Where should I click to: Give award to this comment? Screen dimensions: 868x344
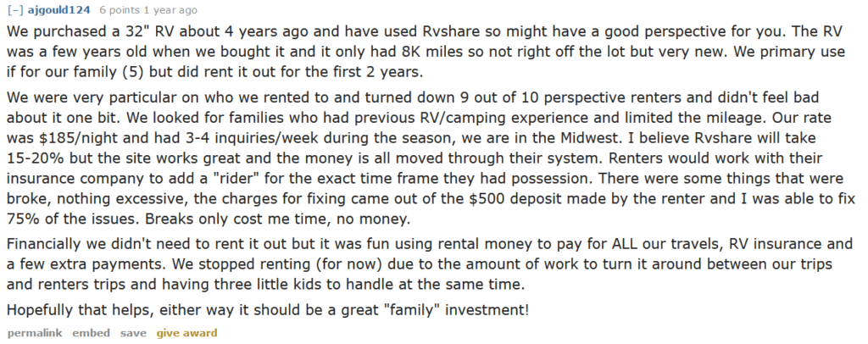pos(186,333)
